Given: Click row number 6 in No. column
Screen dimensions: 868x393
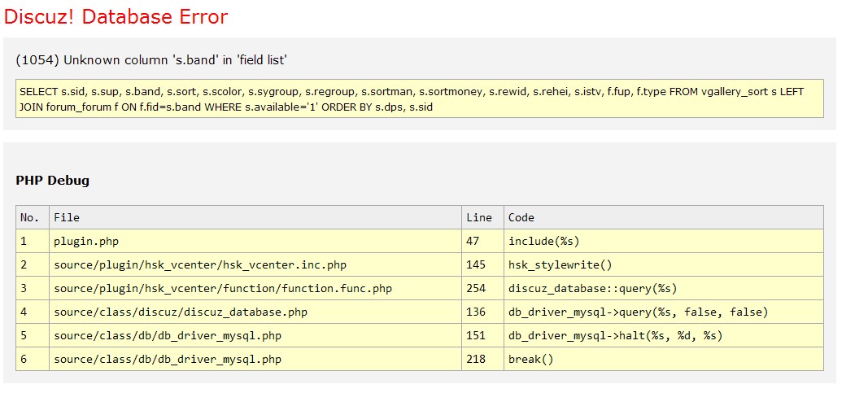Looking at the screenshot, I should 33,360.
